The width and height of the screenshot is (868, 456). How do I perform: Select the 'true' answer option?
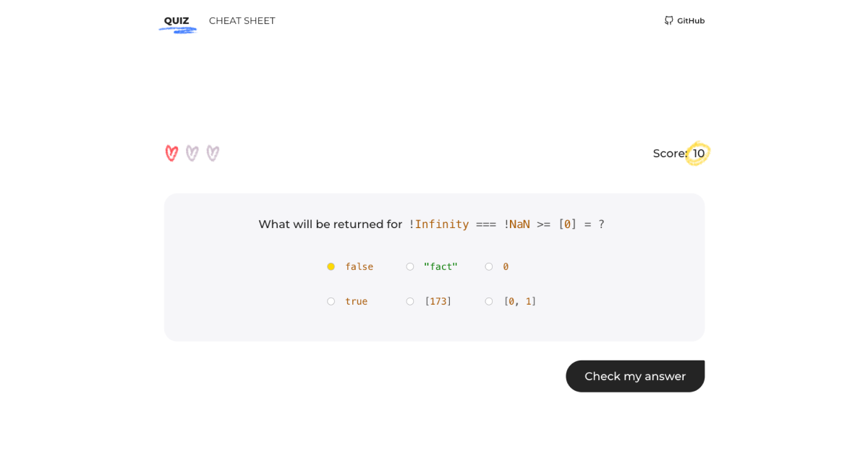coord(331,301)
